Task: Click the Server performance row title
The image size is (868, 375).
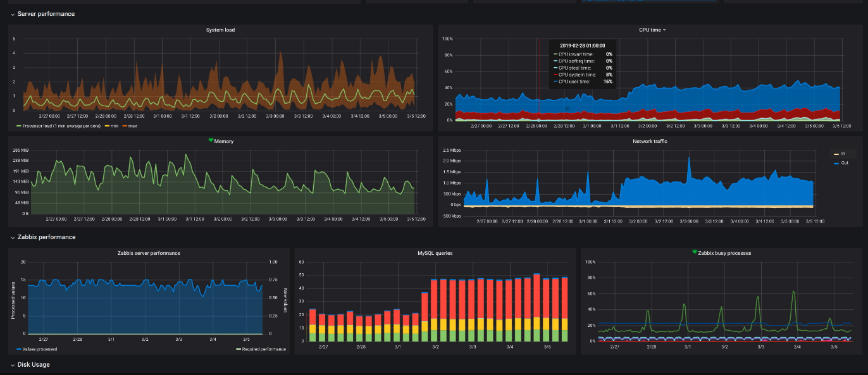Action: pyautogui.click(x=46, y=14)
